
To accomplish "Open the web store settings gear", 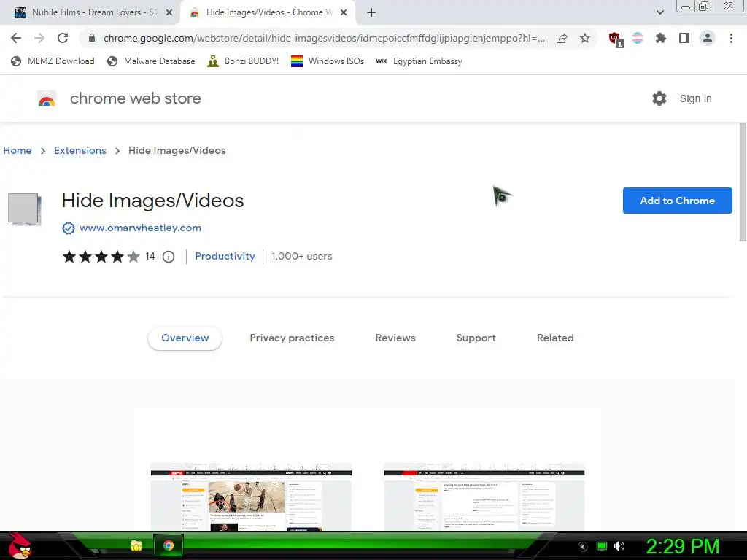I will pos(659,98).
